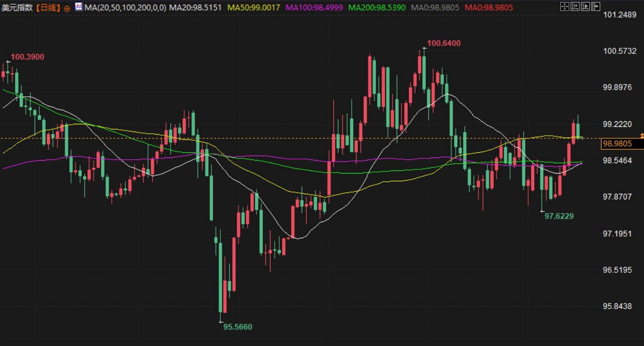The height and width of the screenshot is (346, 644).
Task: Click the 美元指数 chart title
Action: [x=18, y=8]
